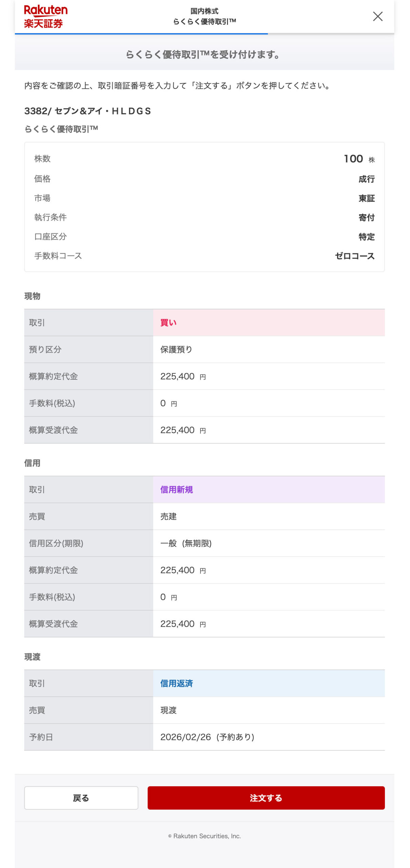The width and height of the screenshot is (410, 868).
Task: Click the ゼロコース commission course value
Action: 354,256
